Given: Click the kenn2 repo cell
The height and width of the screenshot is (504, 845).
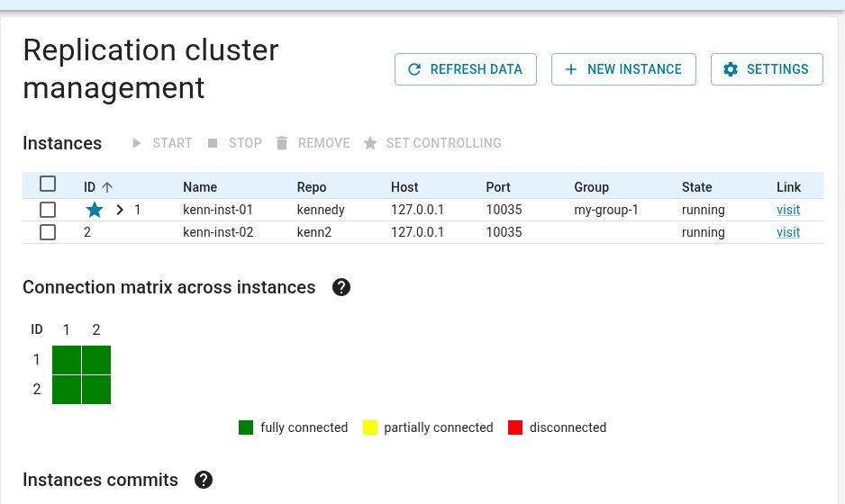Looking at the screenshot, I should (x=314, y=232).
